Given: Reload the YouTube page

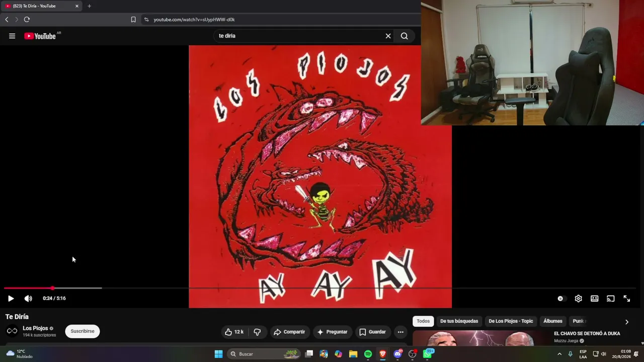Looking at the screenshot, I should (27, 20).
